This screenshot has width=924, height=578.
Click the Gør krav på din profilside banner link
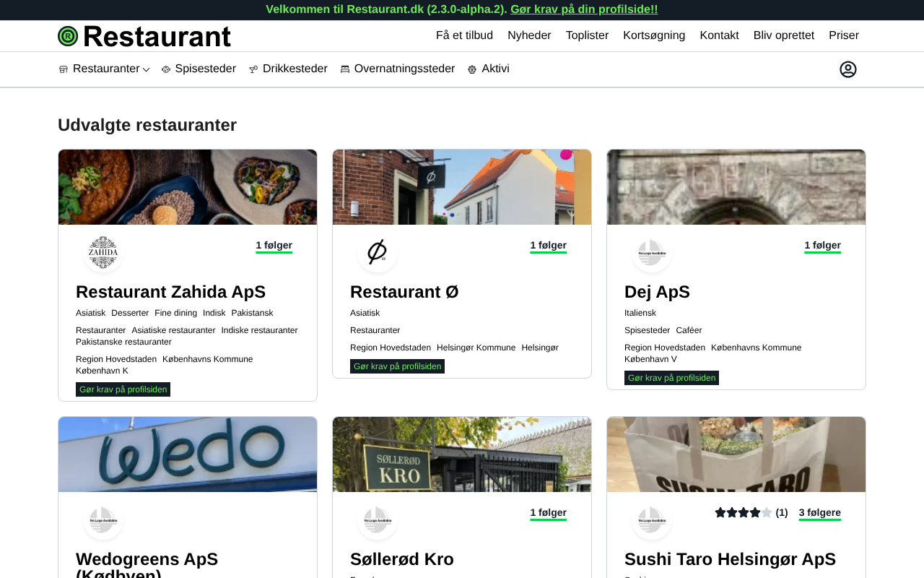pyautogui.click(x=584, y=9)
